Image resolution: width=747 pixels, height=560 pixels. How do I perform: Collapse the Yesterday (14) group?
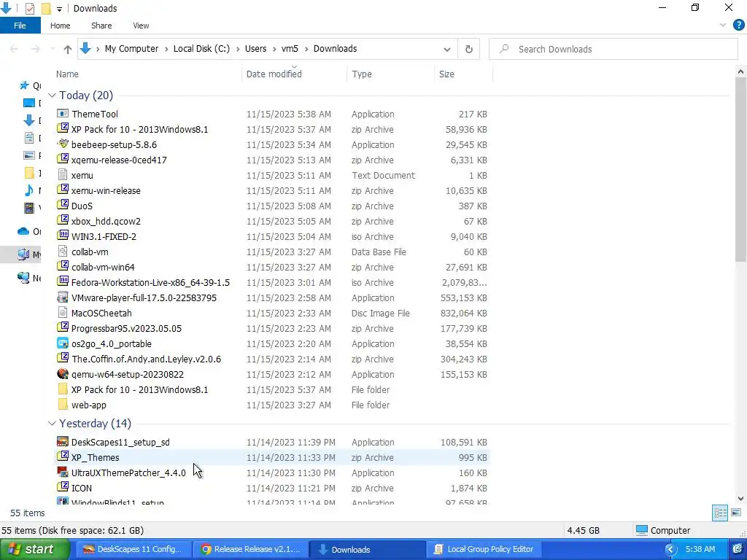pyautogui.click(x=52, y=424)
